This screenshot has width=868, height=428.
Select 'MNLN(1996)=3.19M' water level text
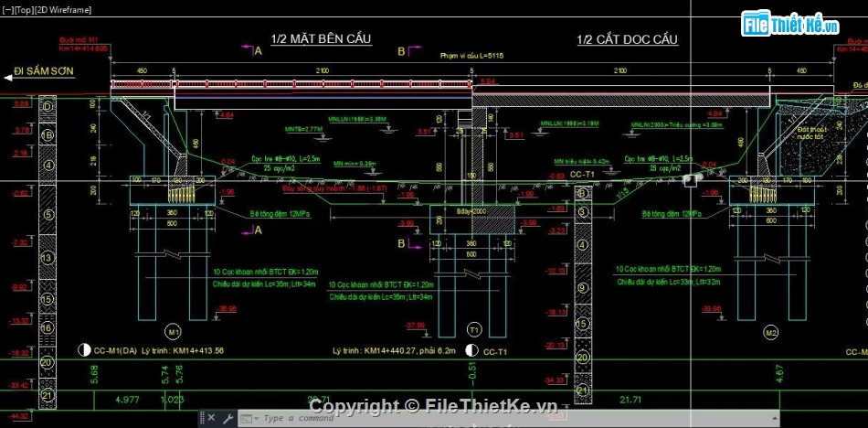[569, 123]
